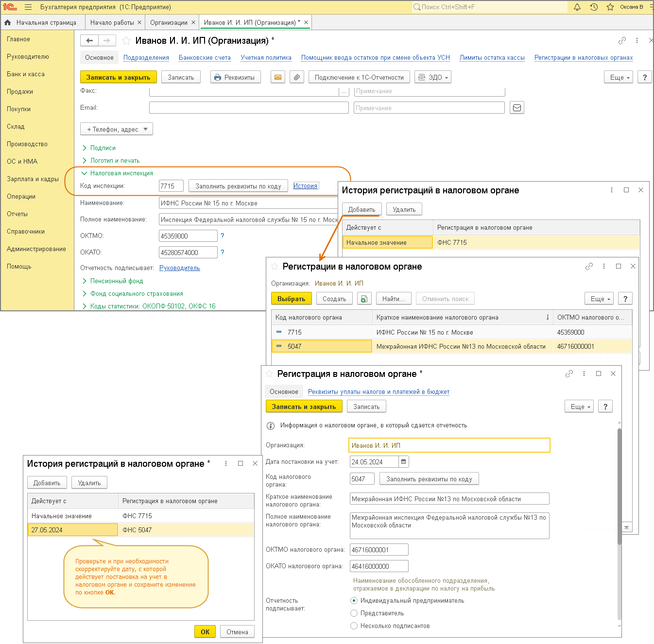Send email via envelope next to Email
The height and width of the screenshot is (644, 654).
[517, 108]
